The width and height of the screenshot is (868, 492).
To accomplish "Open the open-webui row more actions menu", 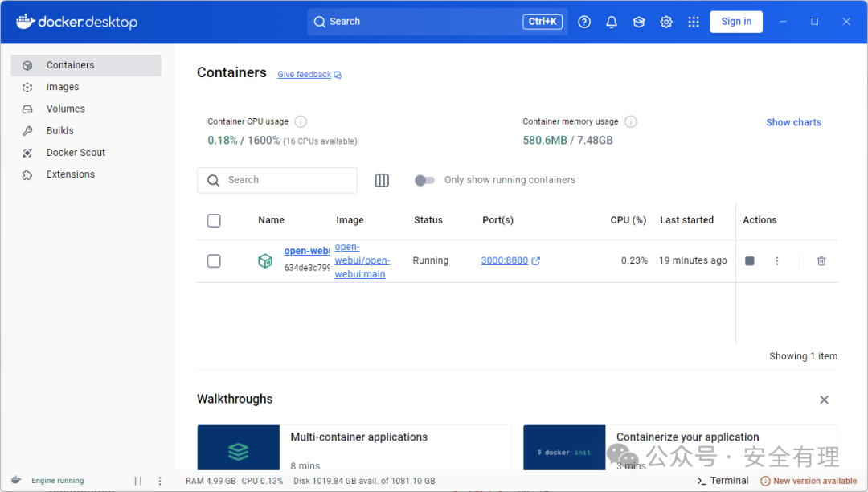I will coord(776,260).
